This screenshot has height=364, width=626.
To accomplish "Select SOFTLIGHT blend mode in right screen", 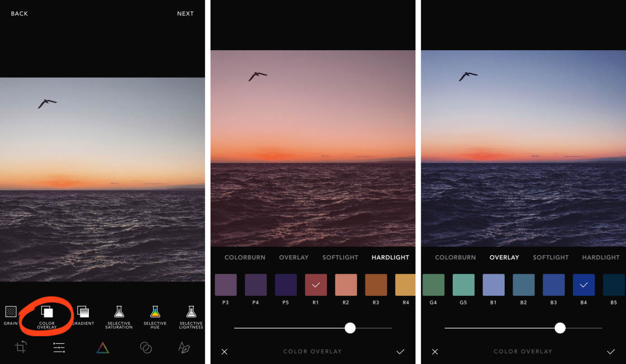I will (x=551, y=257).
